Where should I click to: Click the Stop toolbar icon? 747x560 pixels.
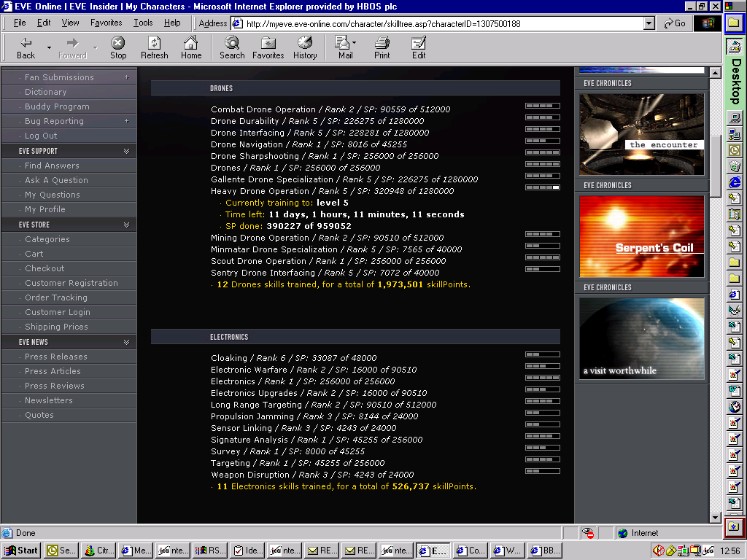(117, 47)
